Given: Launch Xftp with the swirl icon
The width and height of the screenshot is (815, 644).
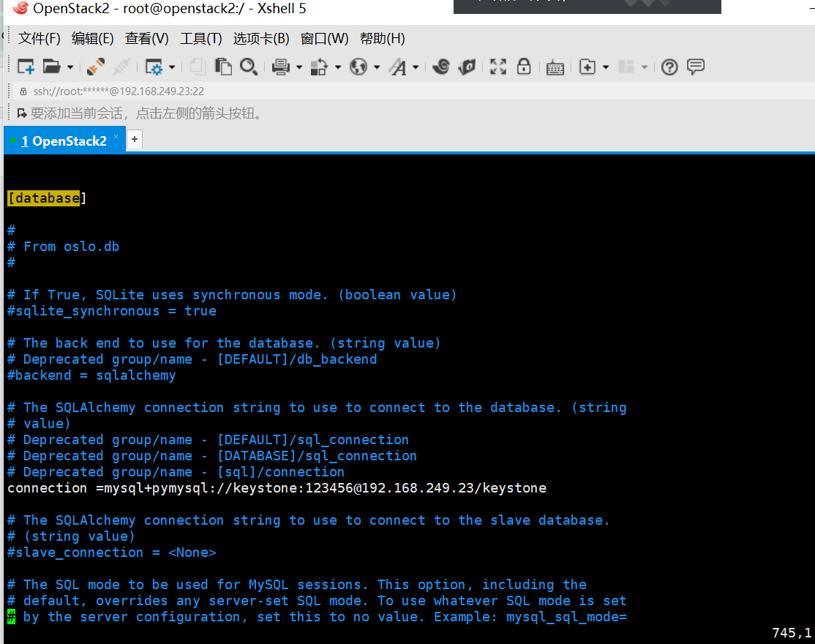Looking at the screenshot, I should tap(441, 67).
